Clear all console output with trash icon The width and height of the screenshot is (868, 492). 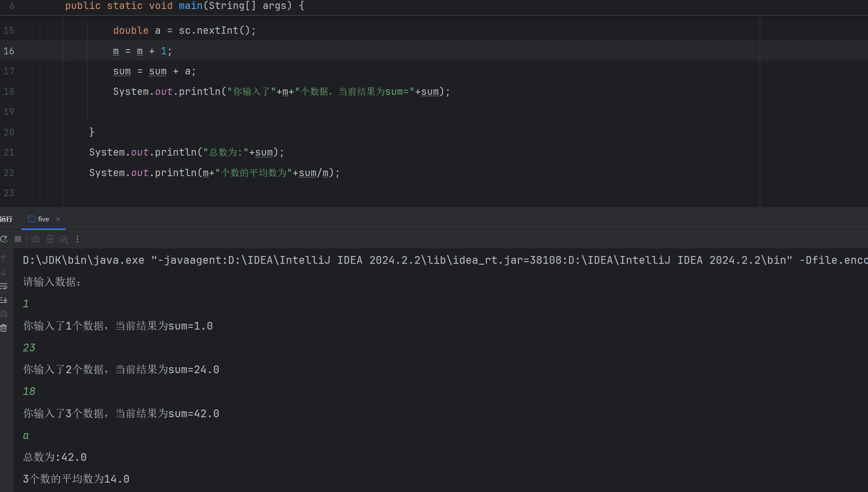(4, 328)
